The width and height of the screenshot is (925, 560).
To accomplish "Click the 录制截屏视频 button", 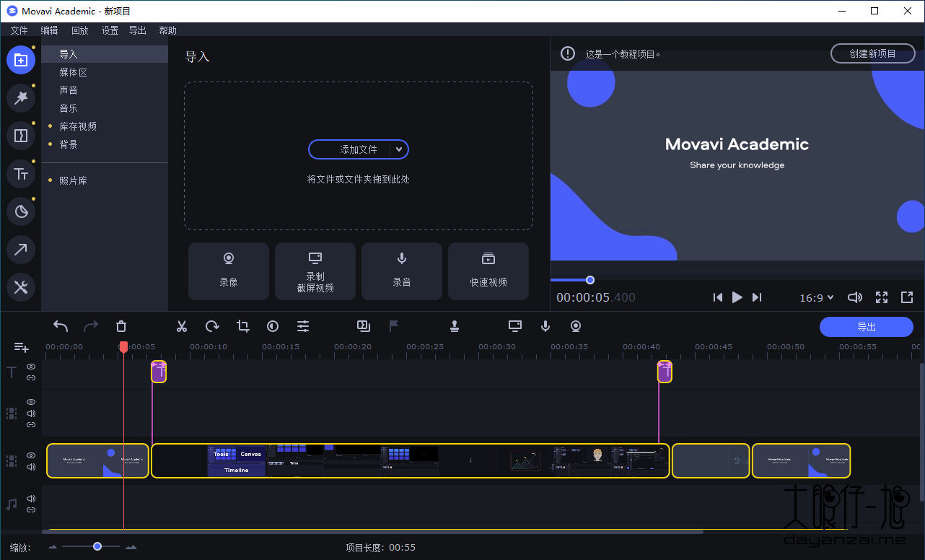I will tap(315, 271).
